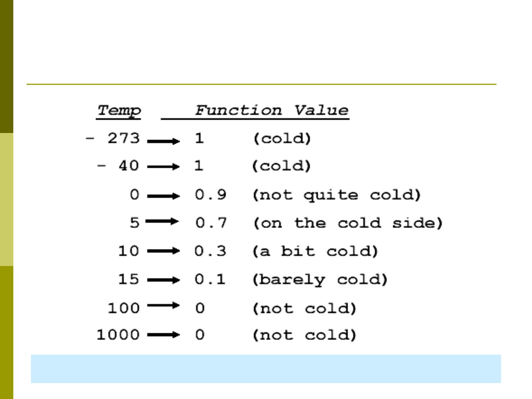532x399 pixels.
Task: Click the (on the cold side) label
Action: 347,224
